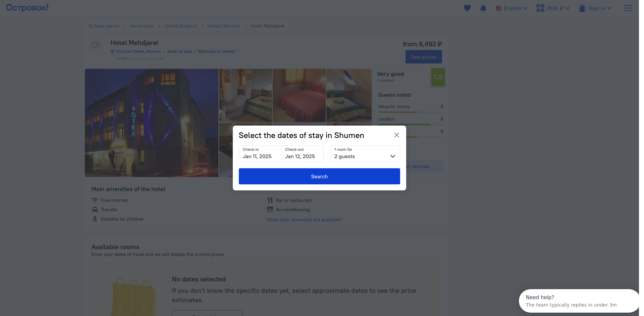644x316 pixels.
Task: Click the favorites heart icon in header
Action: (x=467, y=8)
